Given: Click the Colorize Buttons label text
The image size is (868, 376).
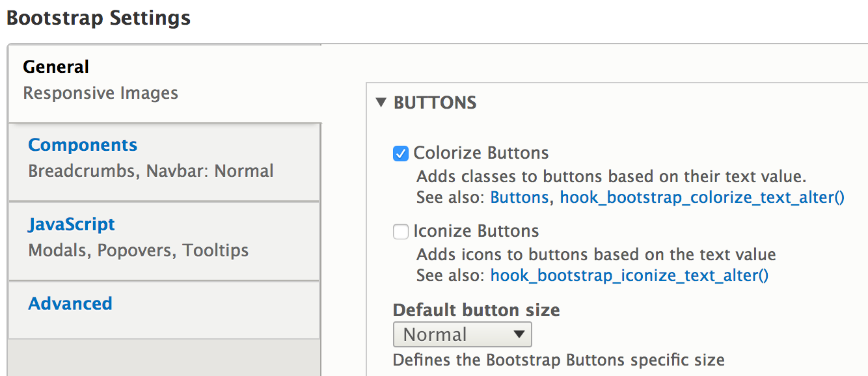Looking at the screenshot, I should [x=481, y=153].
